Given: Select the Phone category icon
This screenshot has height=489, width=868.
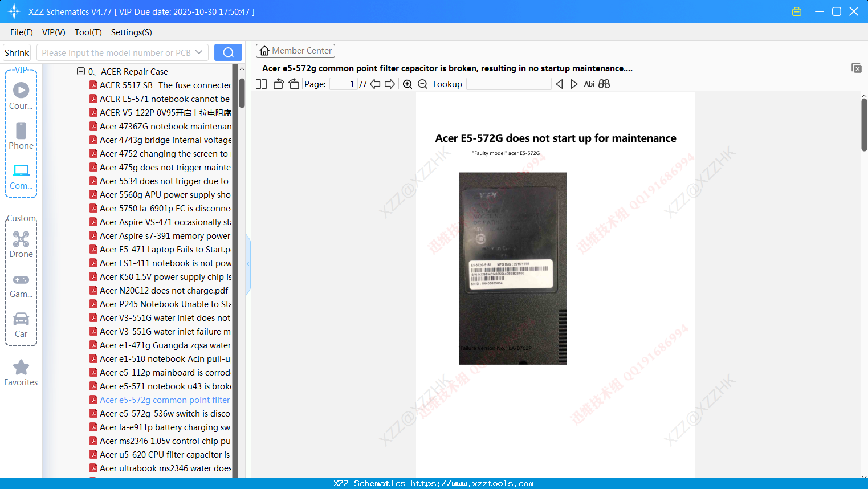Looking at the screenshot, I should point(21,136).
